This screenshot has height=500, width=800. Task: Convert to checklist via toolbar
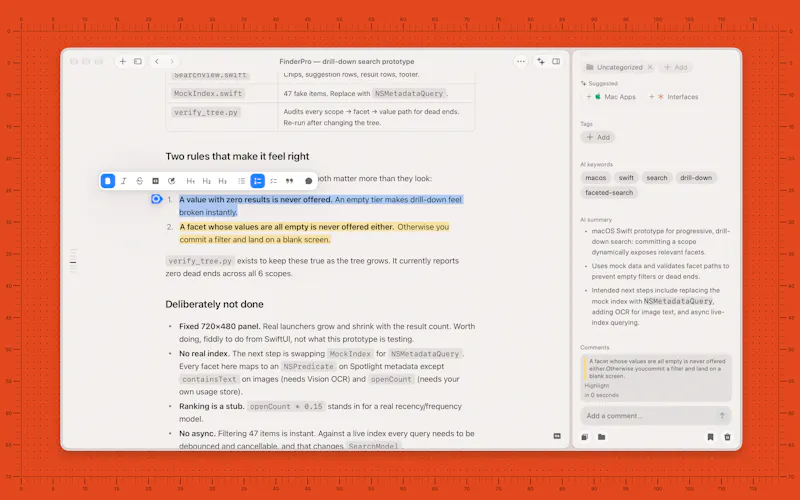[x=273, y=181]
